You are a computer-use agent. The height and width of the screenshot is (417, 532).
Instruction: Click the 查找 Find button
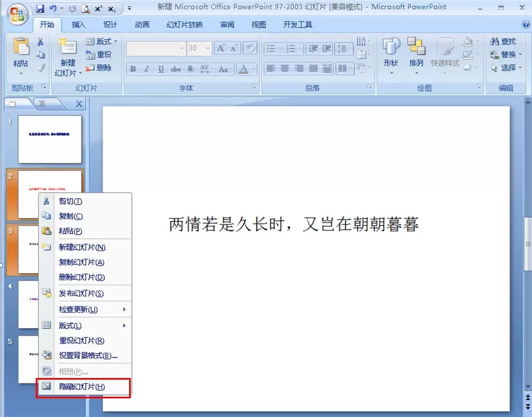(503, 41)
